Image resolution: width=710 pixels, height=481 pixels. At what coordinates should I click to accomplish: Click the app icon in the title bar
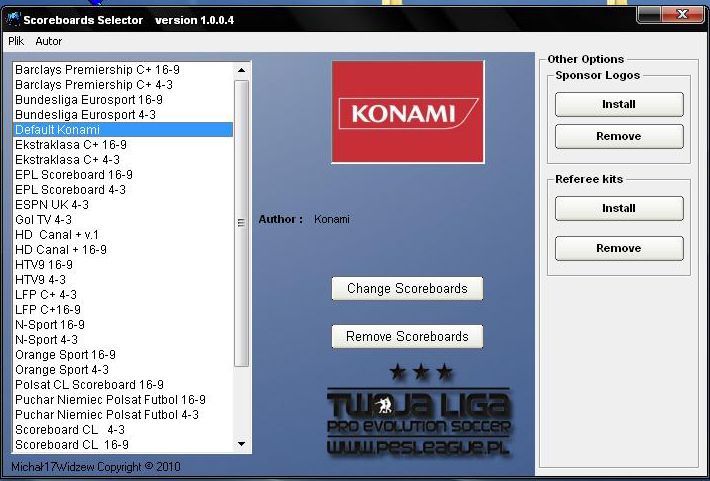(x=11, y=20)
